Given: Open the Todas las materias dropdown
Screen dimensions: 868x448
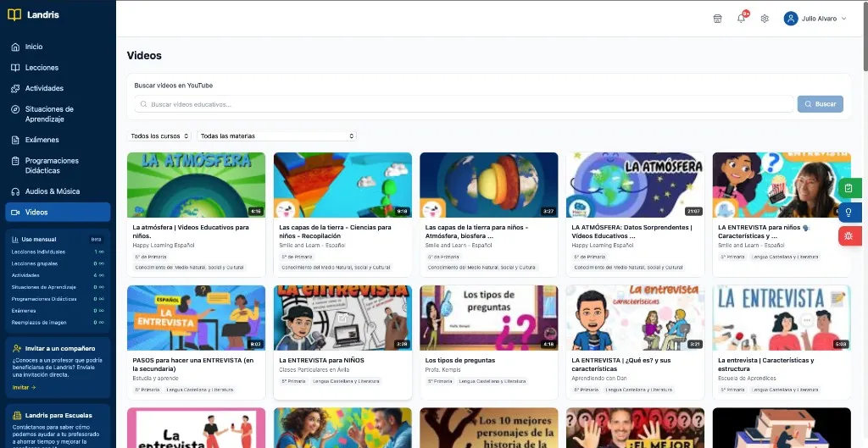Looking at the screenshot, I should pyautogui.click(x=277, y=136).
